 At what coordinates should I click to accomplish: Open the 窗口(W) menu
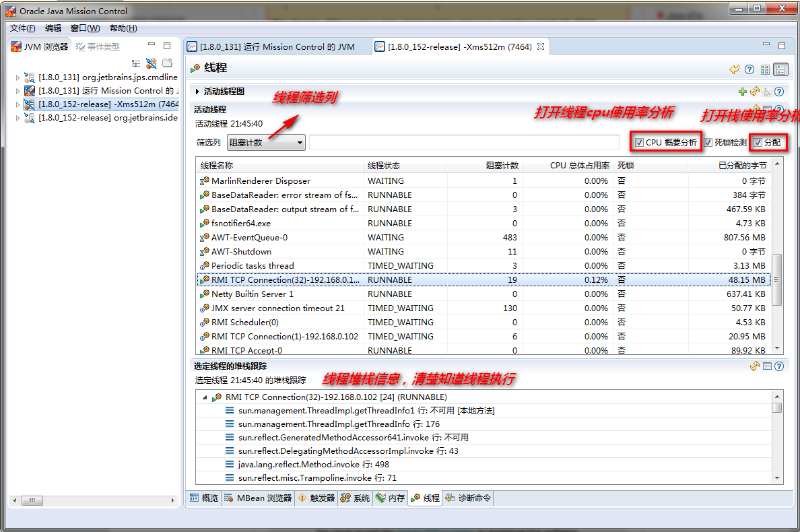(x=86, y=28)
